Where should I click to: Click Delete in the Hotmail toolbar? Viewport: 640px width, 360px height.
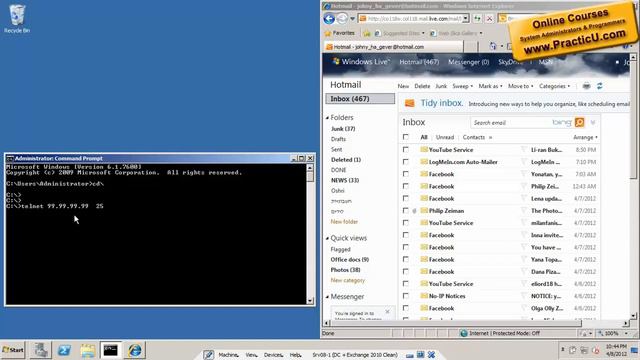pos(422,86)
